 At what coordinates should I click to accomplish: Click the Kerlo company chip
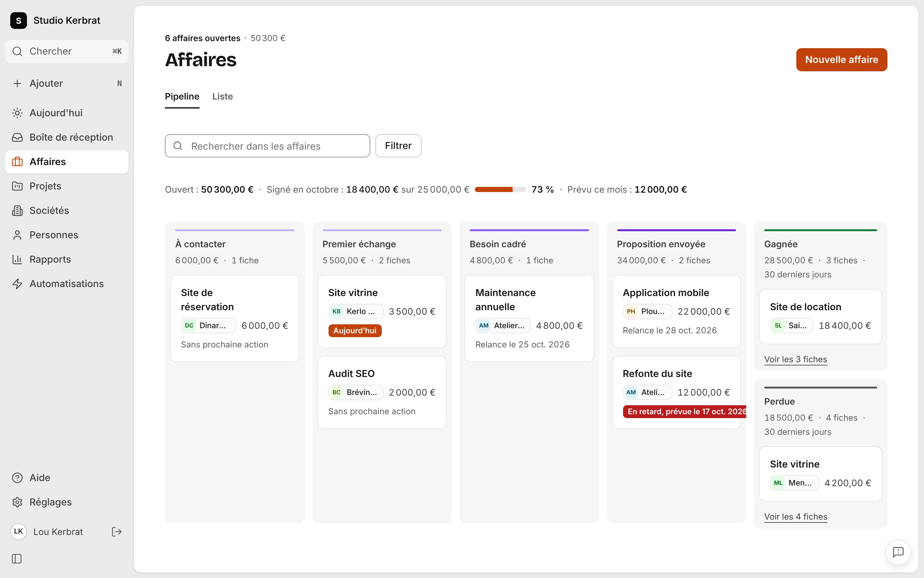(356, 311)
